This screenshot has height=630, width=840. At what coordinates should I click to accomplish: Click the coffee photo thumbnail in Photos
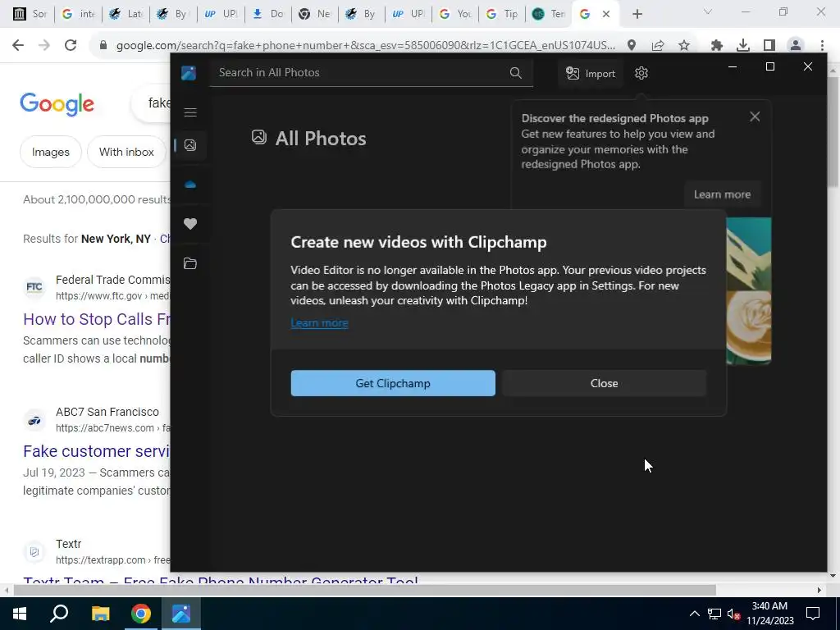(748, 326)
